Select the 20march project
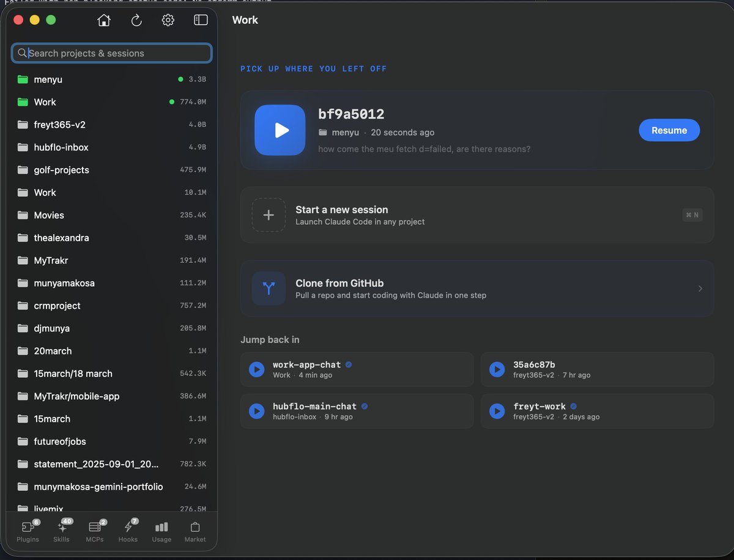This screenshot has height=560, width=734. pos(112,351)
